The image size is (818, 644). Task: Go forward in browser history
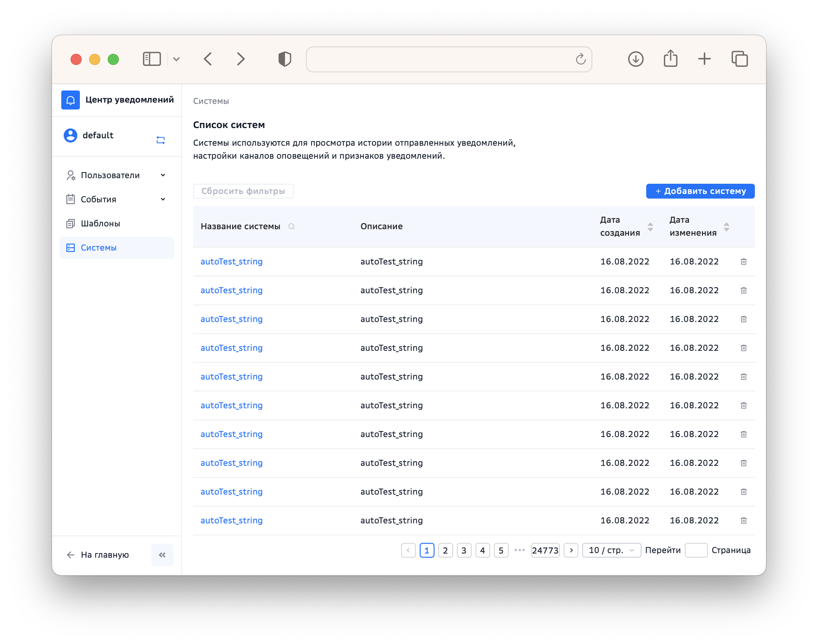240,59
